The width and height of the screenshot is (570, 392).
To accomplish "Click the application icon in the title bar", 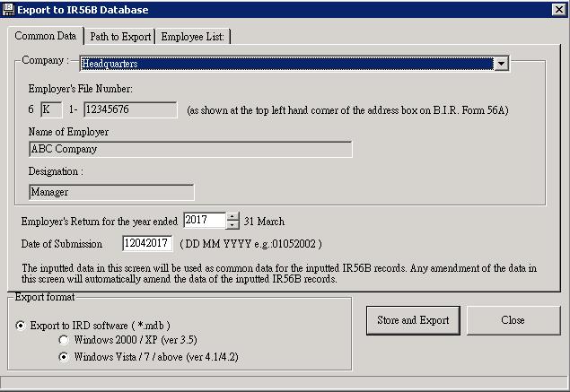I will pos(8,10).
